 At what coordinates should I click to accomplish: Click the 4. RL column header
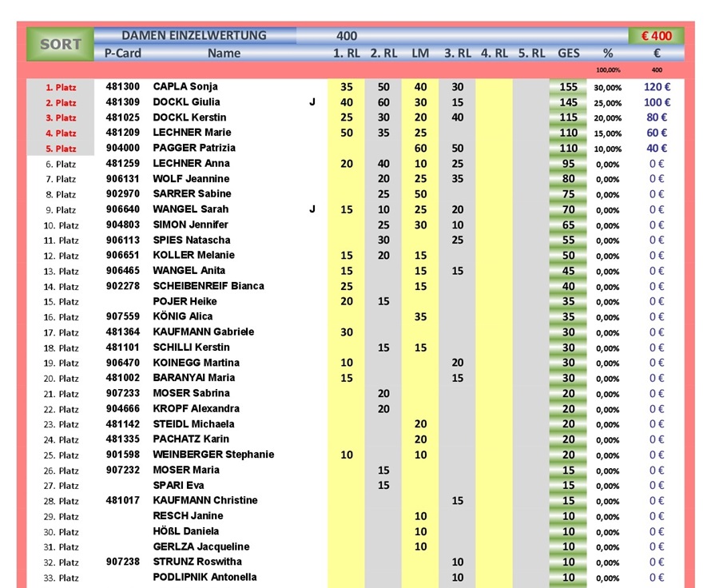(495, 53)
